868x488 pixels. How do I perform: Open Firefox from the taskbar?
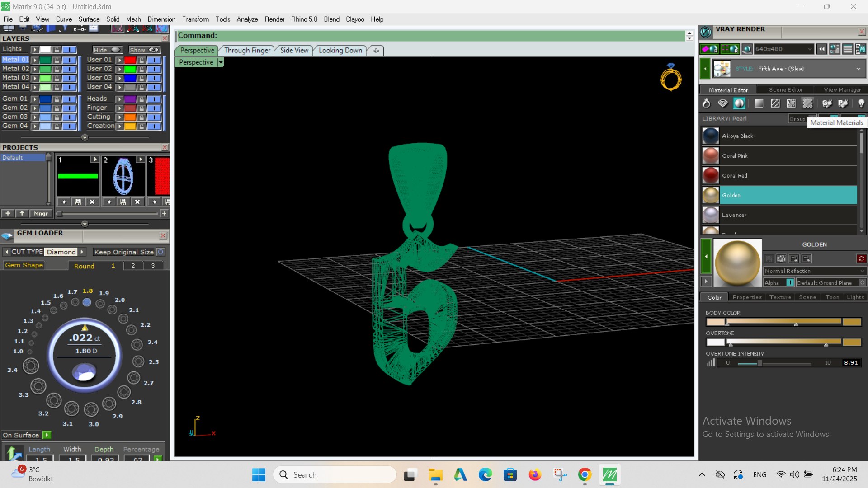pyautogui.click(x=535, y=475)
